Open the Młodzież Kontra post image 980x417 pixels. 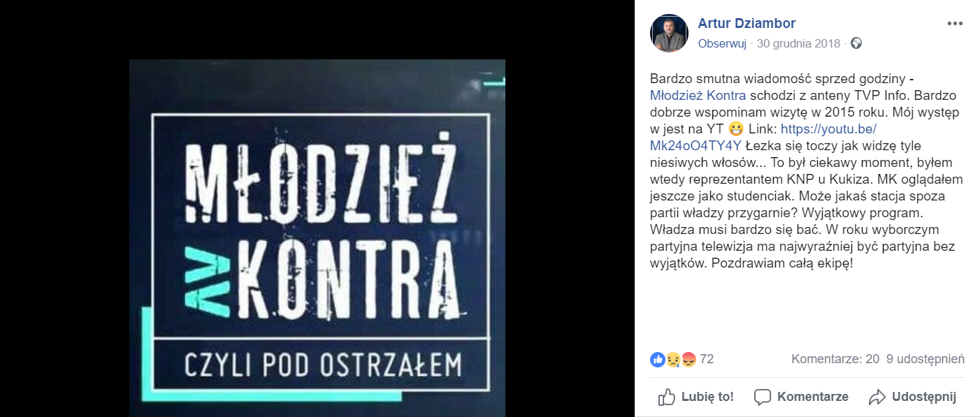click(x=317, y=238)
